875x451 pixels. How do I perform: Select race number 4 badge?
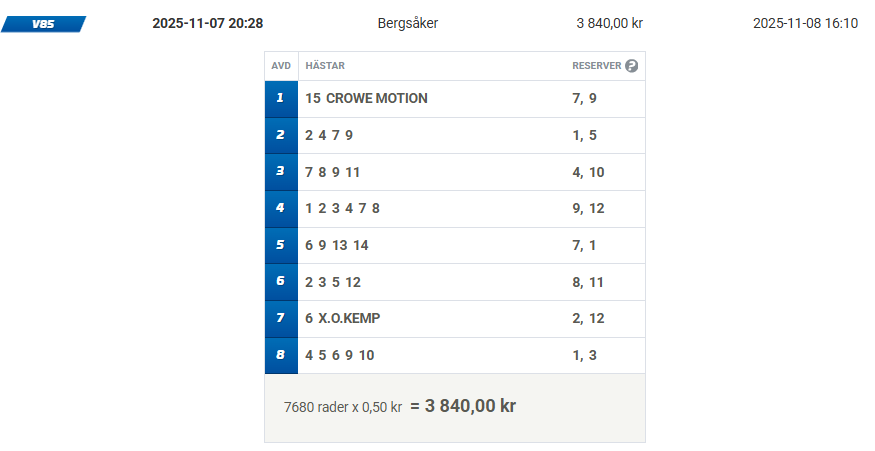click(281, 208)
